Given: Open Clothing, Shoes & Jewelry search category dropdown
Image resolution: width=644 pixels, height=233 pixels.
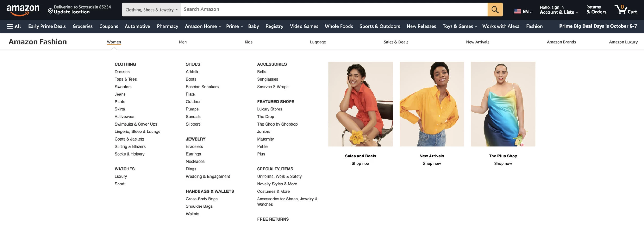Looking at the screenshot, I should (151, 10).
